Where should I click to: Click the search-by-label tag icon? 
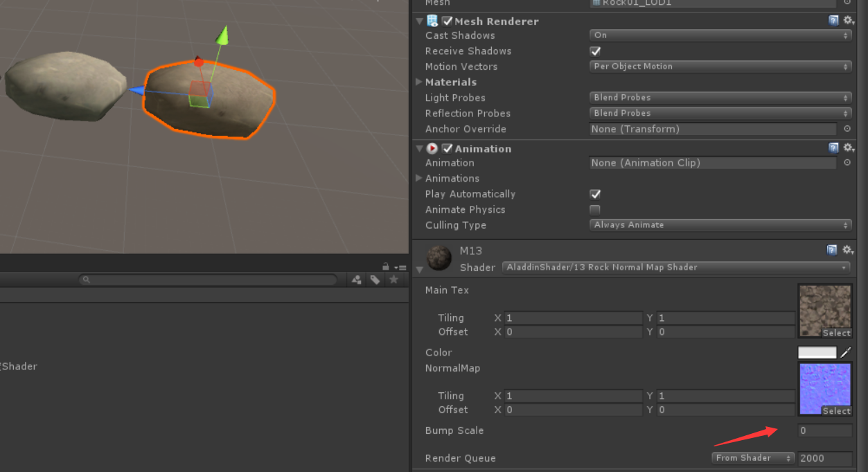pyautogui.click(x=375, y=279)
